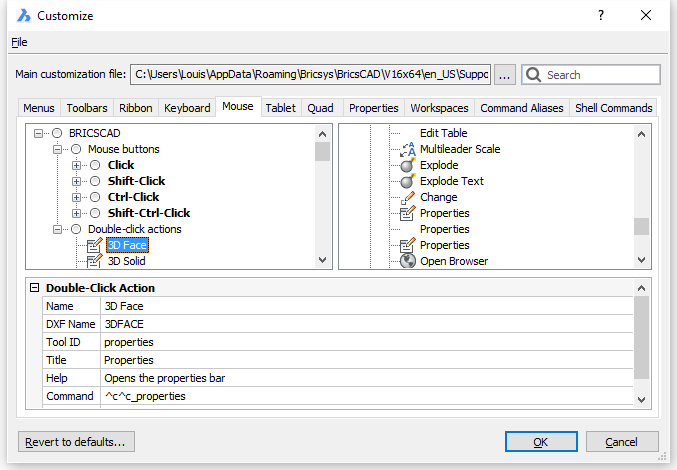Click the Explode bomb icon
Viewport: 677px width, 470px height.
click(407, 165)
